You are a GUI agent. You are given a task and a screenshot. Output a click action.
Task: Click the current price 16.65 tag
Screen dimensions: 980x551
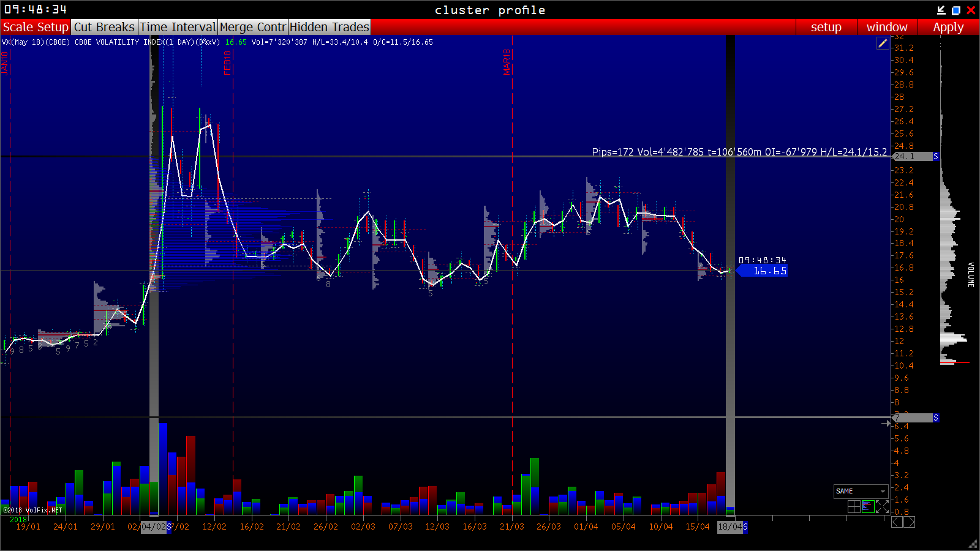(763, 271)
